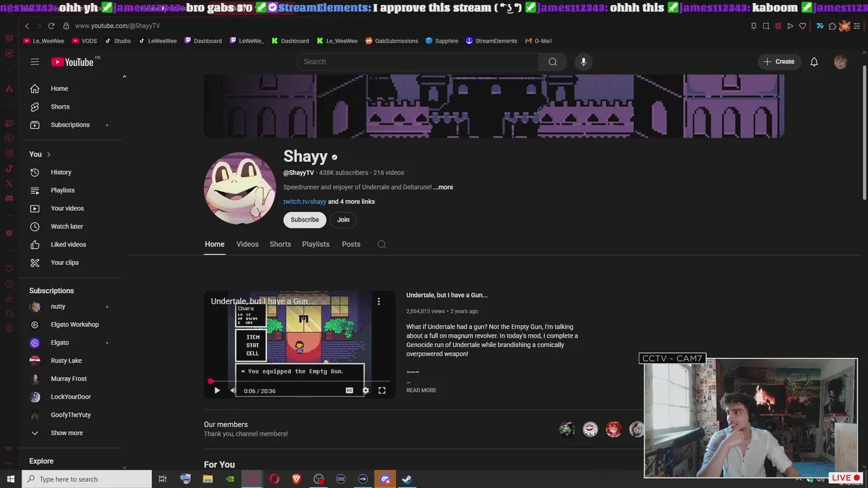The height and width of the screenshot is (488, 868).
Task: Open the red ad blocker shield icon
Action: click(x=778, y=26)
